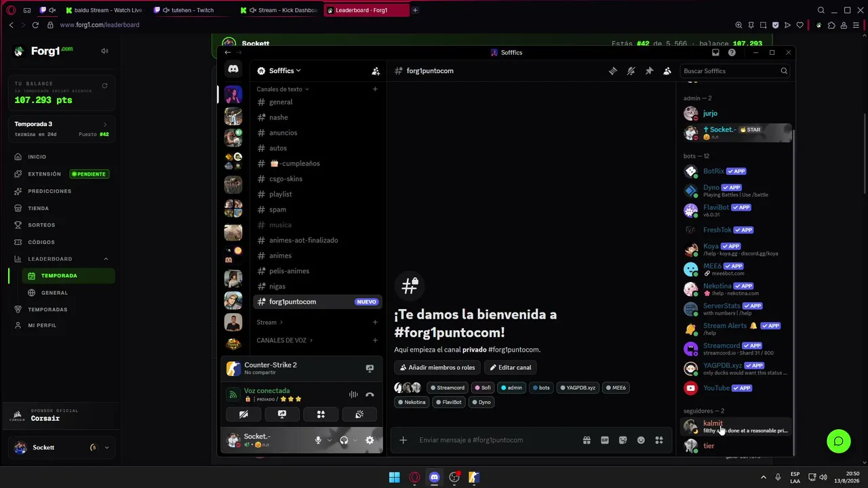
Task: Open Discord direct messages home icon
Action: tap(233, 70)
